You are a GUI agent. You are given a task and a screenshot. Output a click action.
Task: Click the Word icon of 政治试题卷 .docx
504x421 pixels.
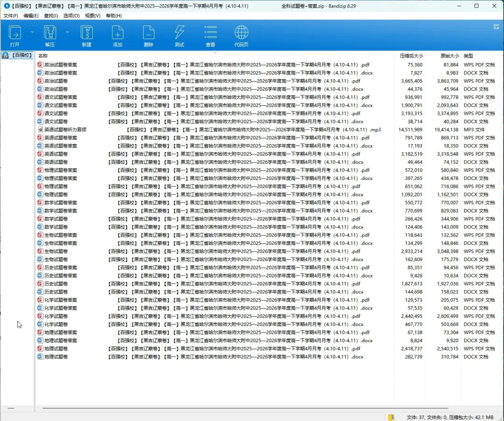[40, 89]
